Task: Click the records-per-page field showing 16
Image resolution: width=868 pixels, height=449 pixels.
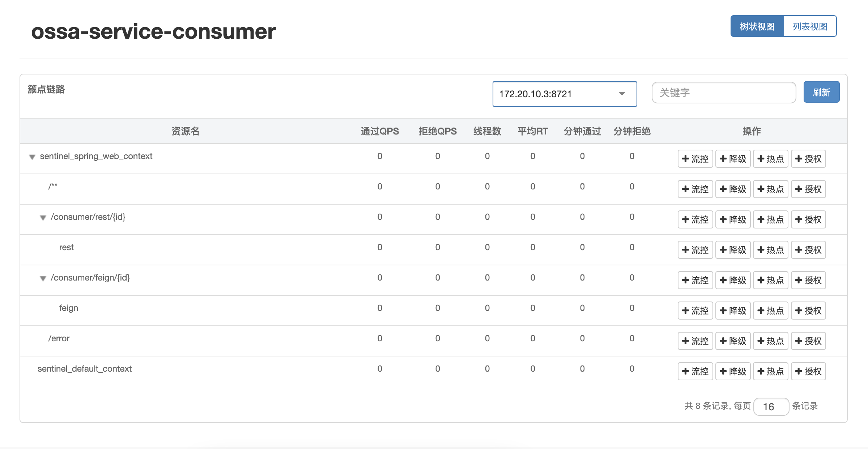Action: point(771,407)
